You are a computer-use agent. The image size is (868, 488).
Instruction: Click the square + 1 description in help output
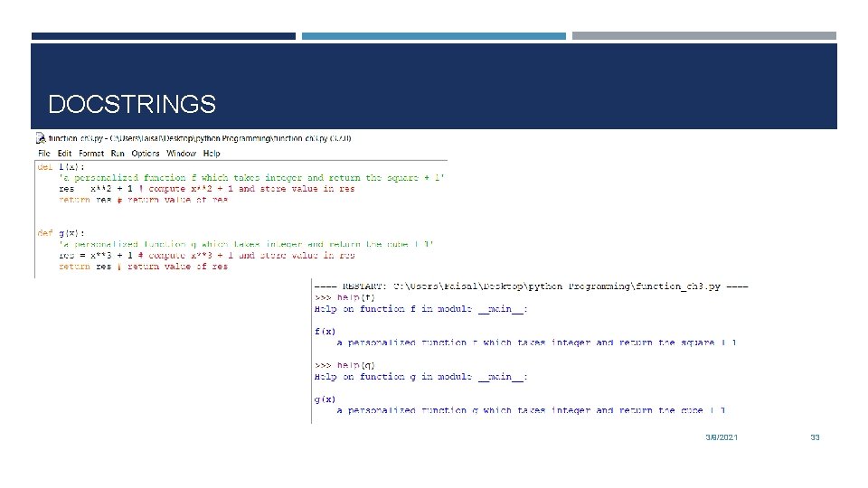pyautogui.click(x=536, y=343)
